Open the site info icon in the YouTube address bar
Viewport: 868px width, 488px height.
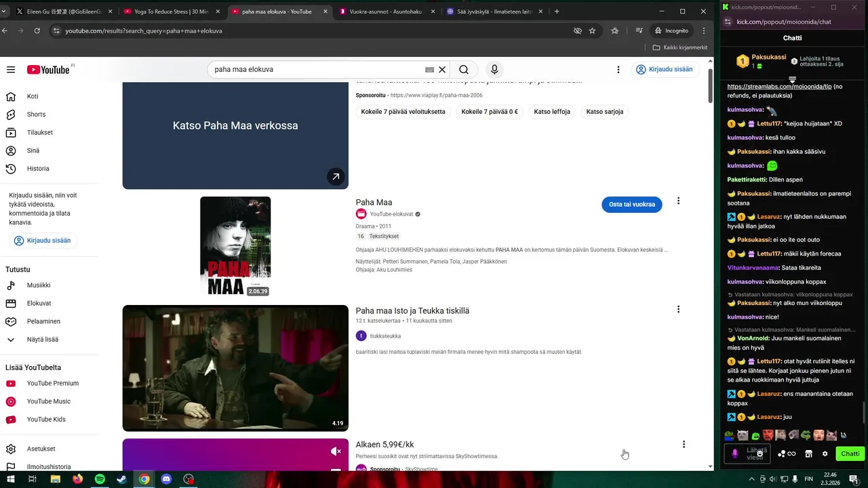pyautogui.click(x=56, y=30)
